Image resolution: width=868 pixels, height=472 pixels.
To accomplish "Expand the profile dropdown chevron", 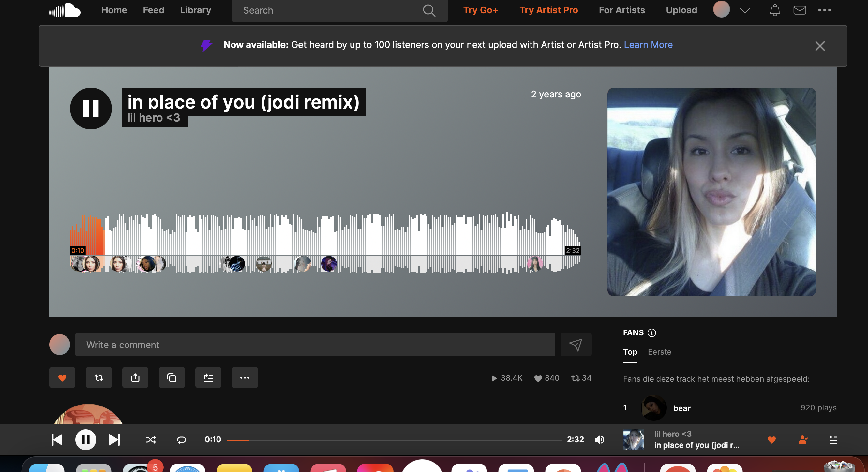I will click(x=745, y=10).
